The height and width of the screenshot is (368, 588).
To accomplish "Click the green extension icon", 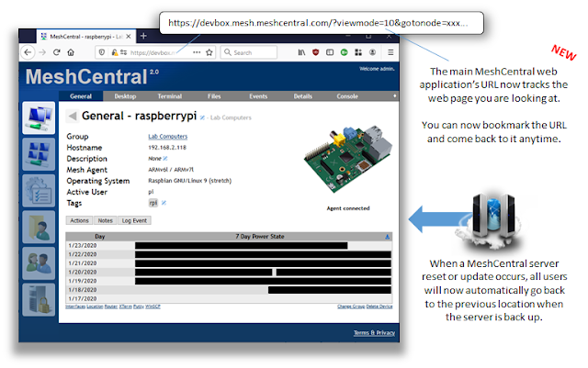I will pos(344,52).
